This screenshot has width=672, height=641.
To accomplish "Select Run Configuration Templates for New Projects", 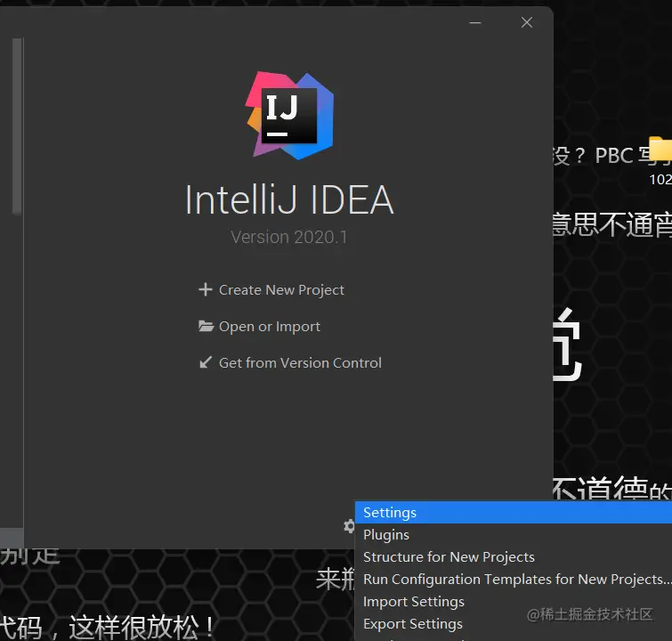I will tap(514, 580).
